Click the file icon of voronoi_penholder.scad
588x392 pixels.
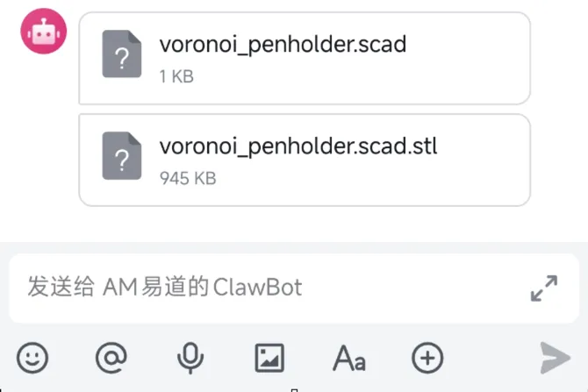coord(122,53)
